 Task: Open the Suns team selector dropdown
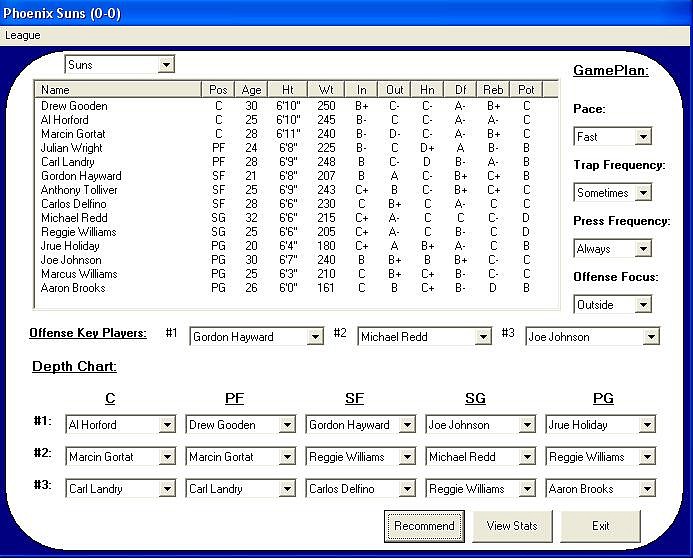pos(120,65)
